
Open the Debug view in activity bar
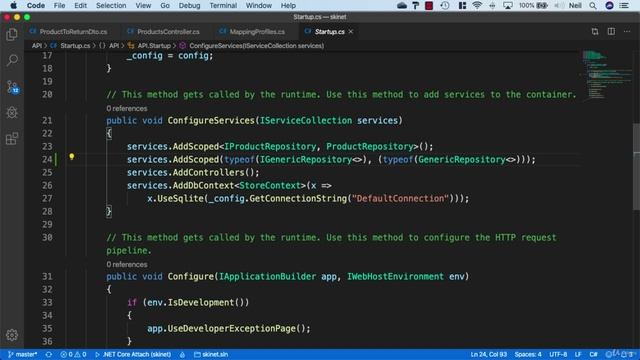coord(12,113)
